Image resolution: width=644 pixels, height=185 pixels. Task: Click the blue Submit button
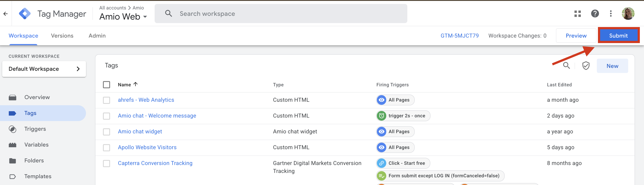(x=618, y=36)
